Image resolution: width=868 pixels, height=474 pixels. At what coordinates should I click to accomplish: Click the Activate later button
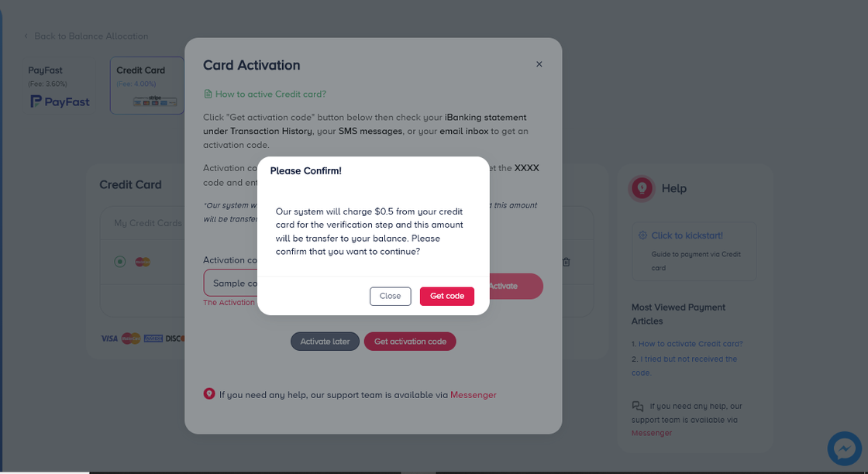pos(325,342)
